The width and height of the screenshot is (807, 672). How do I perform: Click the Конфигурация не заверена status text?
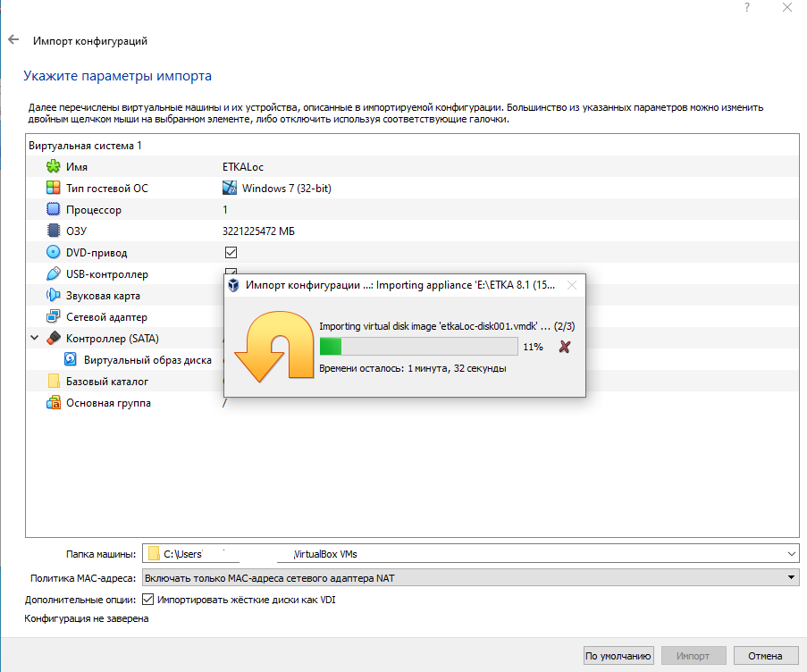87,618
